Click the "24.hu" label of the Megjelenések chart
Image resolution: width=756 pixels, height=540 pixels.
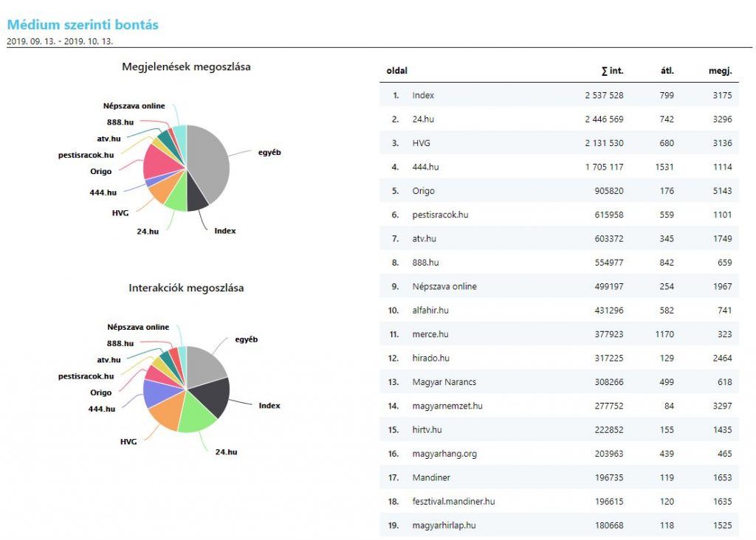click(x=148, y=231)
